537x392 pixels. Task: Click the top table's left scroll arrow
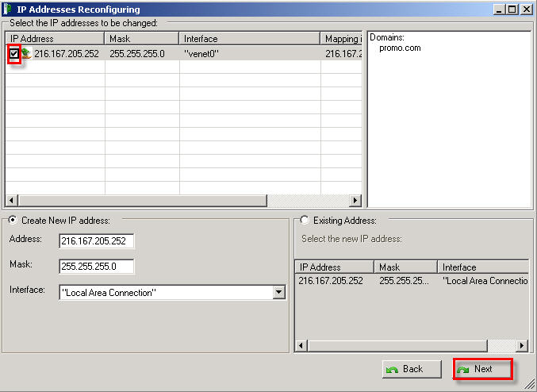point(12,200)
